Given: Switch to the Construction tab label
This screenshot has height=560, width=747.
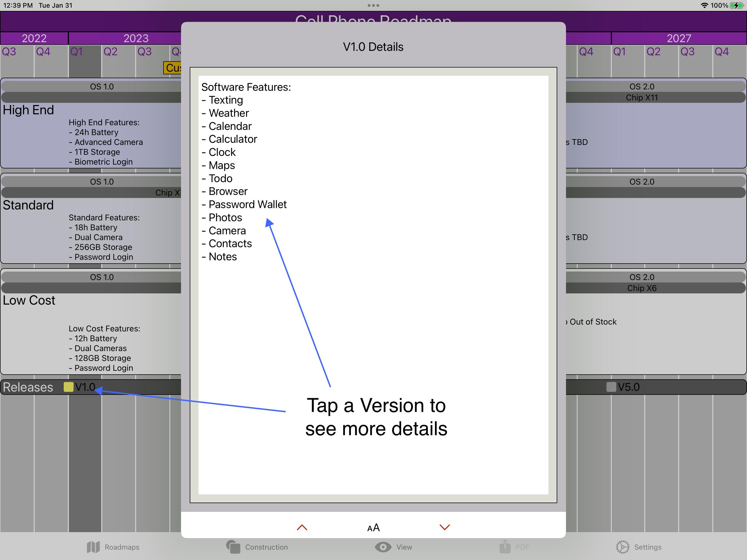Looking at the screenshot, I should (266, 547).
